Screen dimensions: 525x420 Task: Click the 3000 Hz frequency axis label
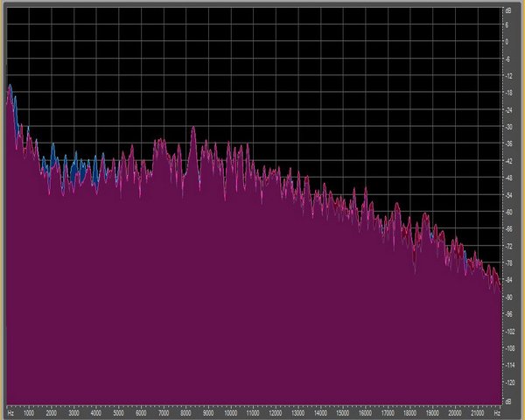[73, 413]
